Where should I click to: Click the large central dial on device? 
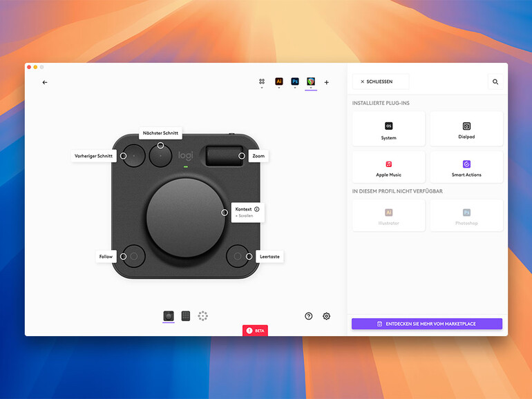[185, 217]
